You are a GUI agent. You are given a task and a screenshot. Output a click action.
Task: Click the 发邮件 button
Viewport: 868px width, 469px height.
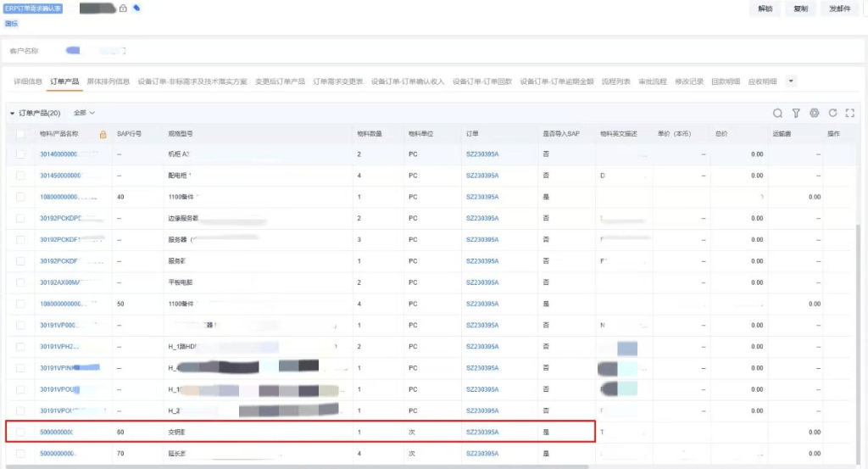[839, 8]
